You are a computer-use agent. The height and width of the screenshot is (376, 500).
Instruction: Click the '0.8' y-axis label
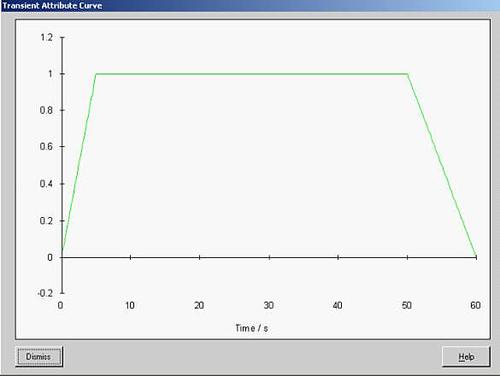click(46, 110)
